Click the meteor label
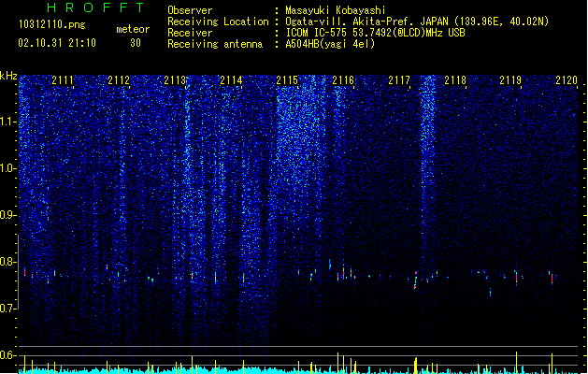 click(x=133, y=29)
